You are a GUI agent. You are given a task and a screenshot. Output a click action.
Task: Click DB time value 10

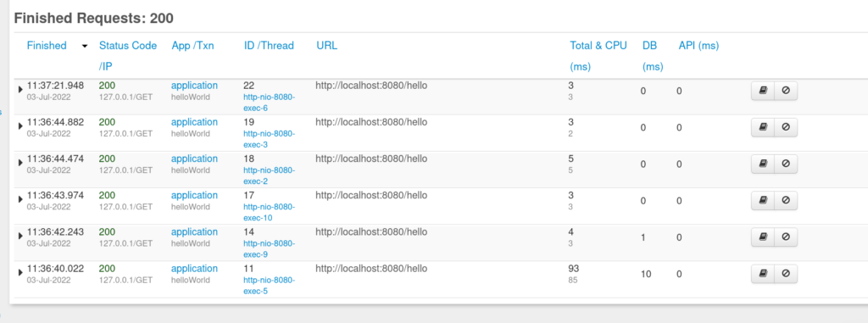tap(646, 274)
